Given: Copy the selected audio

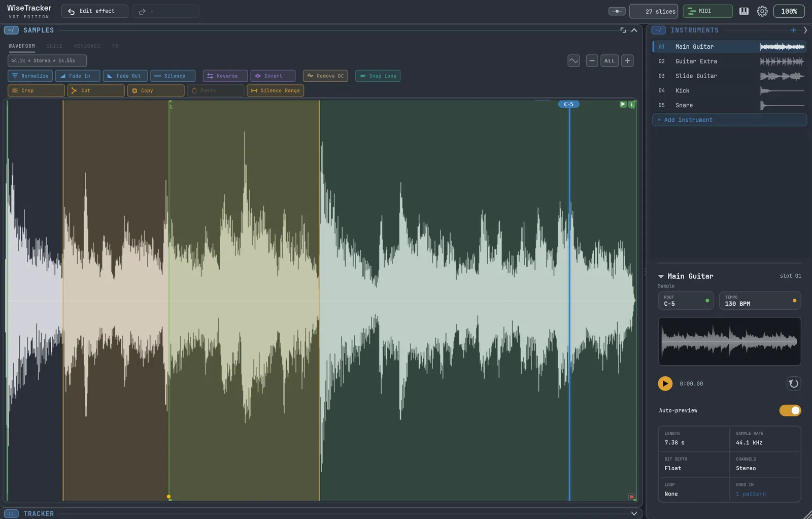Looking at the screenshot, I should [x=156, y=90].
